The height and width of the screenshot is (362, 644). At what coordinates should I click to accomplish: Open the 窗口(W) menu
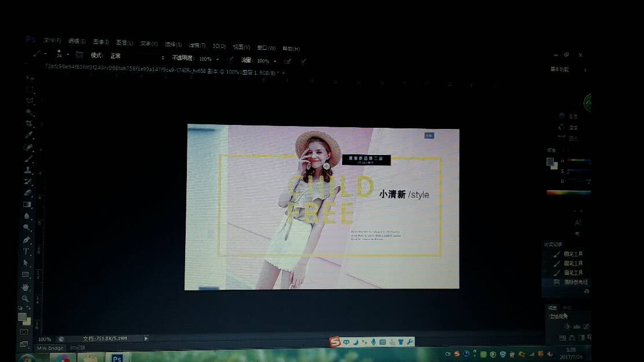(266, 48)
